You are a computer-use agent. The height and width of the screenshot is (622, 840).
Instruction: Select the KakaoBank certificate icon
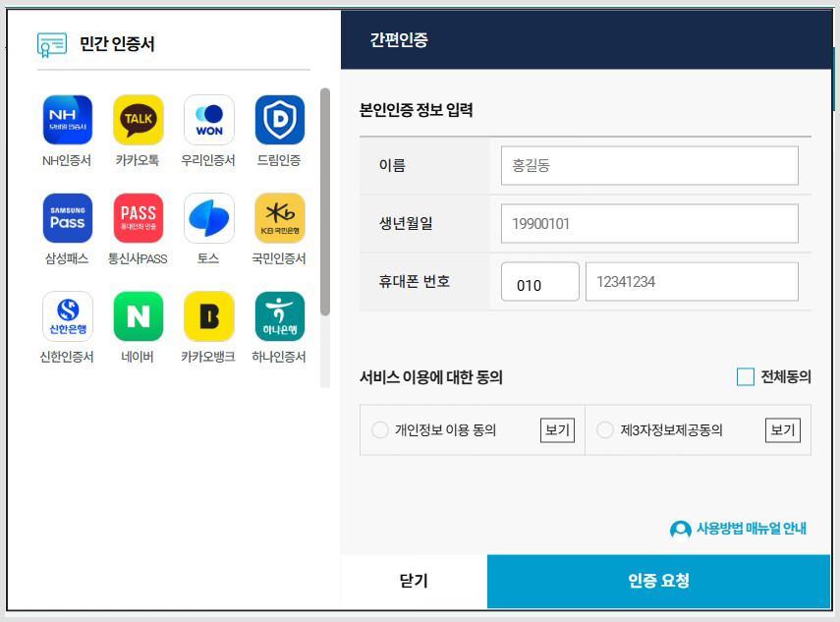[x=209, y=316]
